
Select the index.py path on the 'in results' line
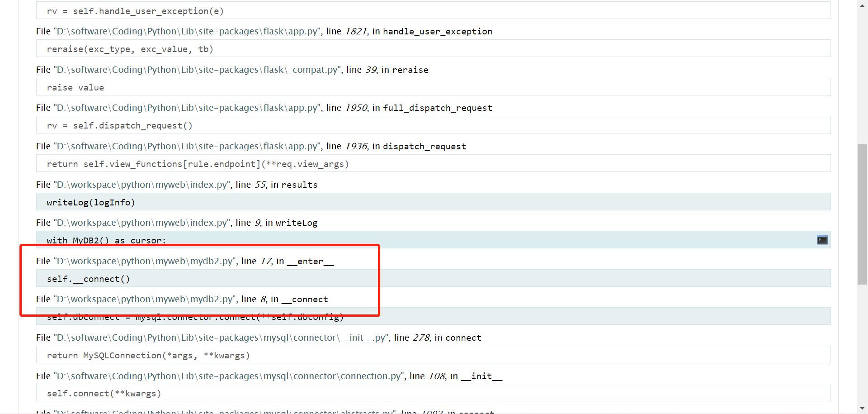pos(142,185)
